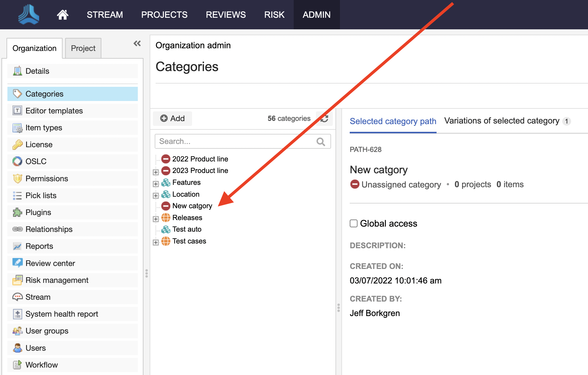The width and height of the screenshot is (588, 375).
Task: Click the Permissions shield icon
Action: coord(17,179)
